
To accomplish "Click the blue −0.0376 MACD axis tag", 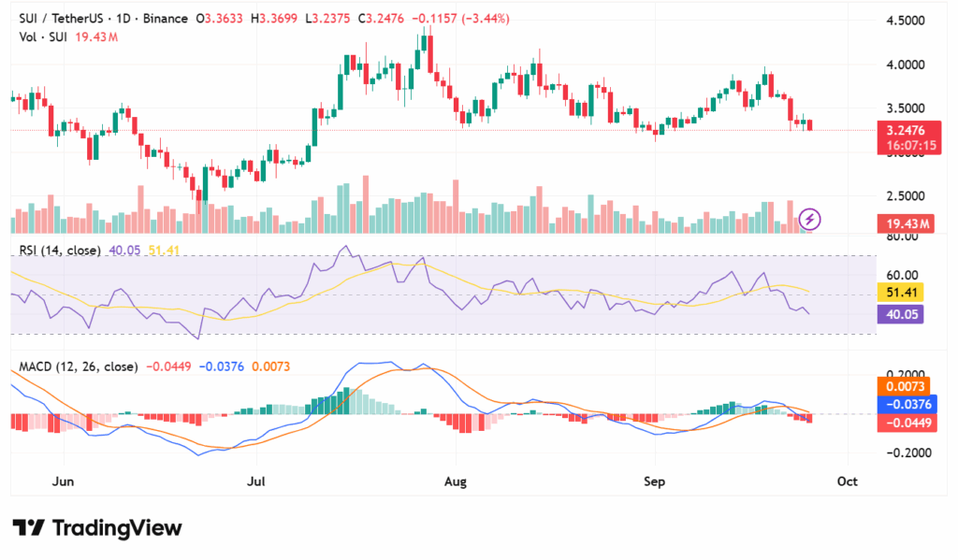I will click(907, 404).
